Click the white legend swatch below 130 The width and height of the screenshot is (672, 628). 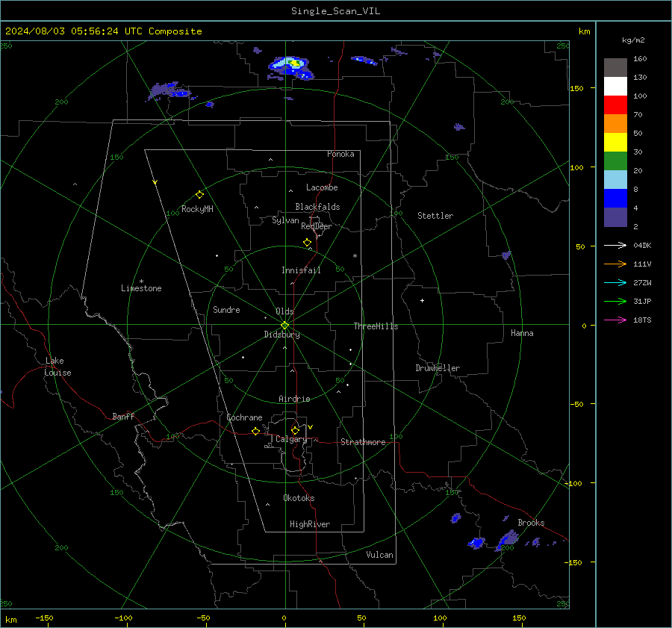click(615, 87)
